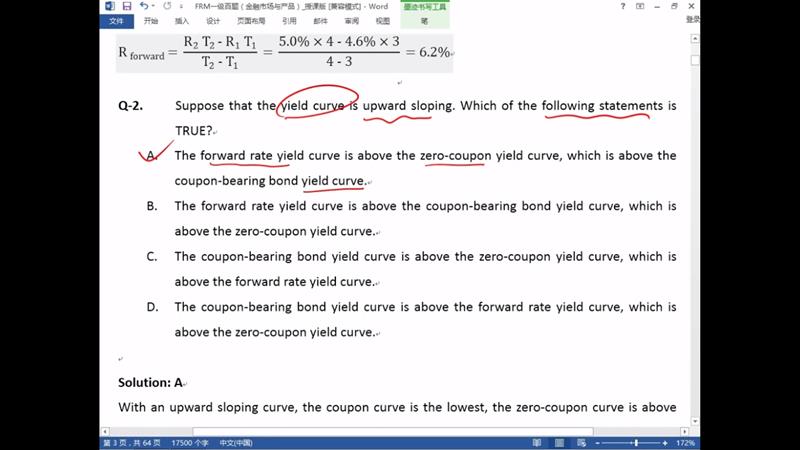Open the 文件 (File) tab
Image resolution: width=800 pixels, height=450 pixels.
coord(116,21)
